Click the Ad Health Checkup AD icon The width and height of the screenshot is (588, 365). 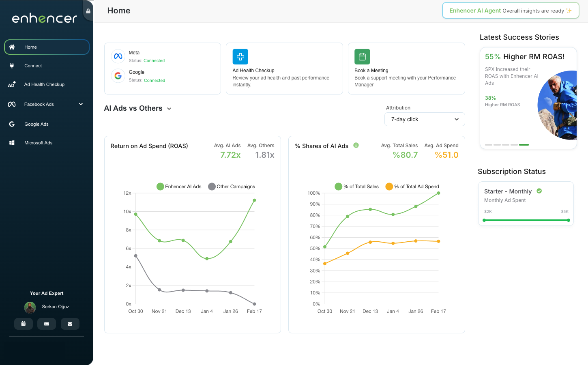click(12, 84)
